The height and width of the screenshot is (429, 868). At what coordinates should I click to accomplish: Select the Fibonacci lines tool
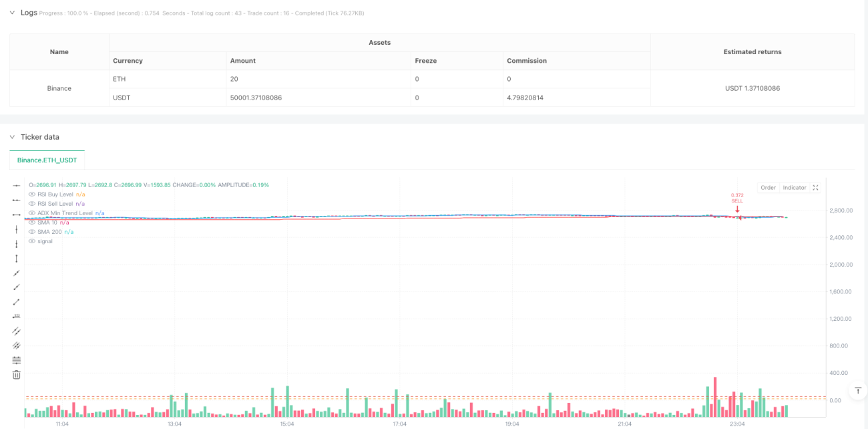point(17,360)
